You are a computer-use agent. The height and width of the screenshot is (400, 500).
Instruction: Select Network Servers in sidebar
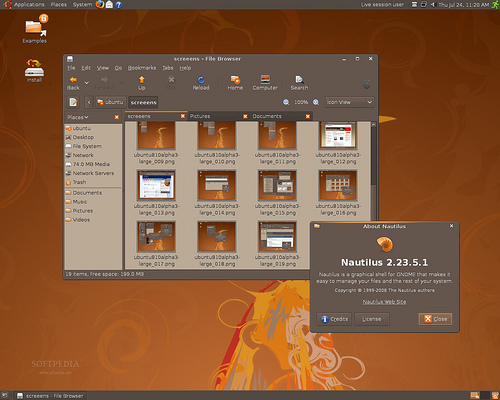pyautogui.click(x=93, y=173)
